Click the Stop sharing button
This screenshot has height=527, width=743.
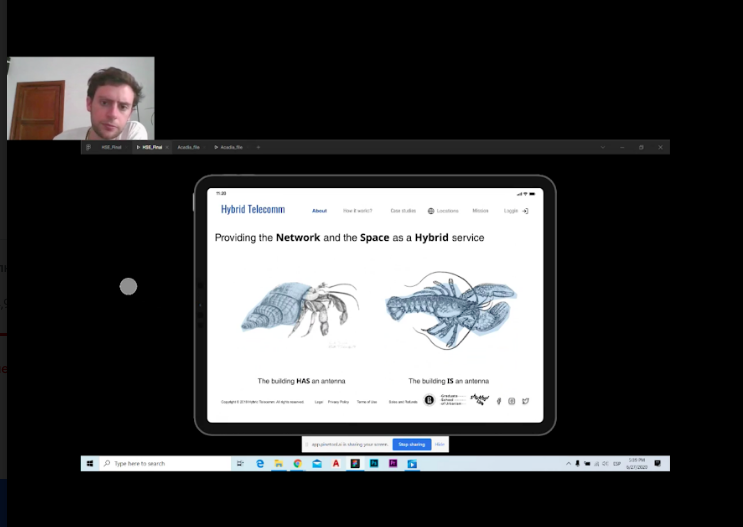coord(412,445)
